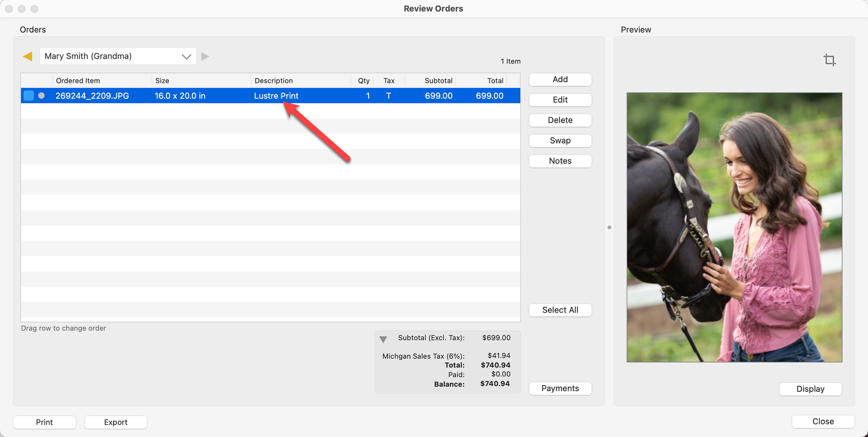Click the Add button
The image size is (868, 437).
pyautogui.click(x=560, y=79)
